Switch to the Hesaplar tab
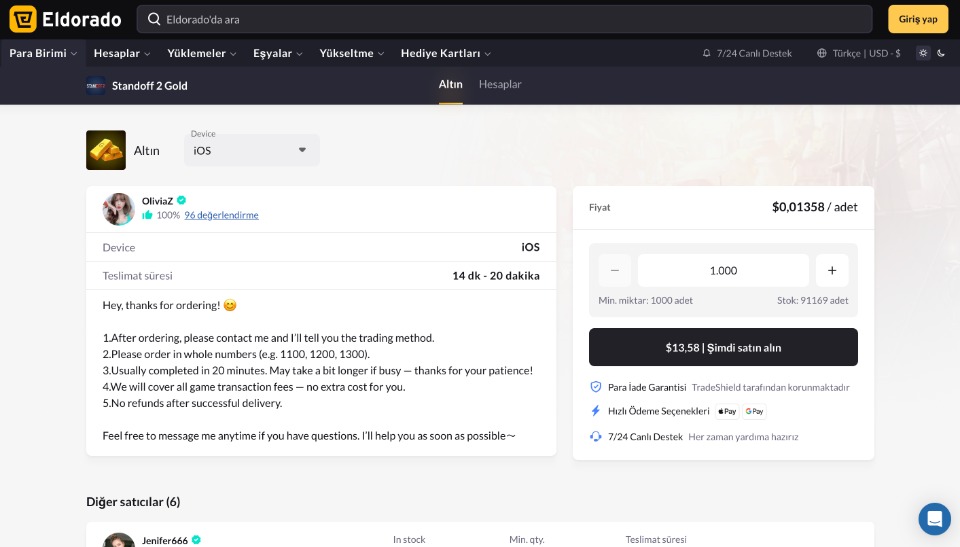The image size is (960, 547). pos(500,85)
